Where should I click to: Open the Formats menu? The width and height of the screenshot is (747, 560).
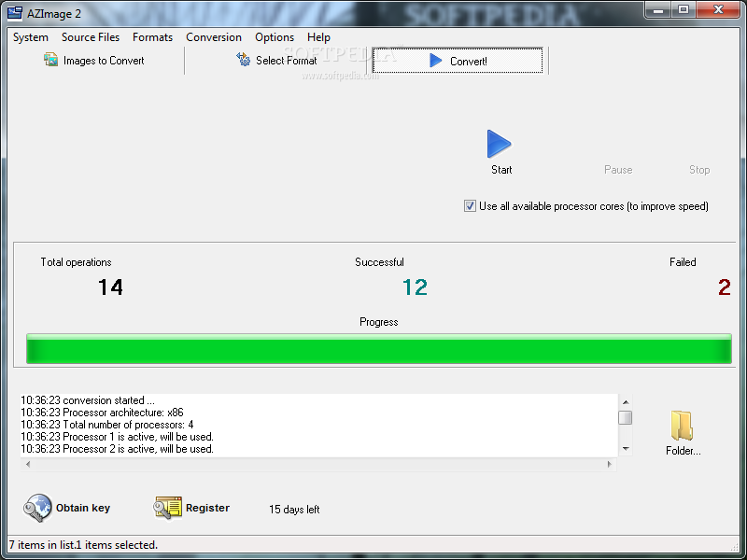click(x=152, y=37)
